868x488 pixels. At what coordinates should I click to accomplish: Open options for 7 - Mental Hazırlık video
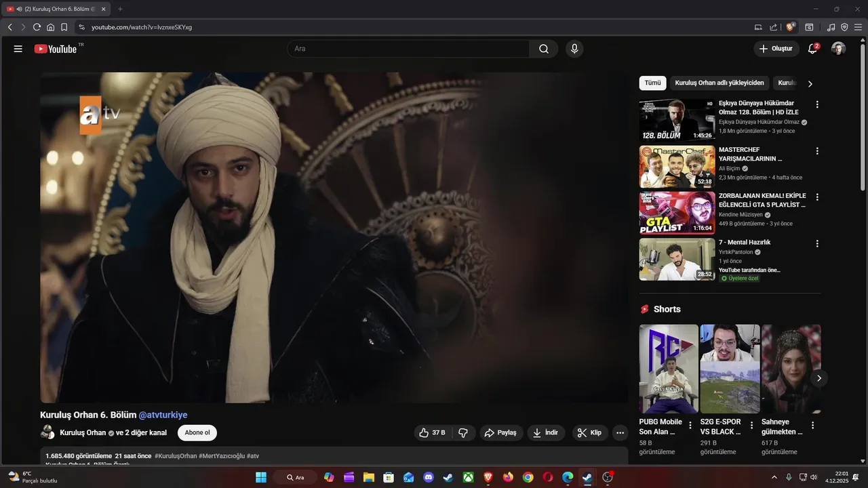(817, 243)
